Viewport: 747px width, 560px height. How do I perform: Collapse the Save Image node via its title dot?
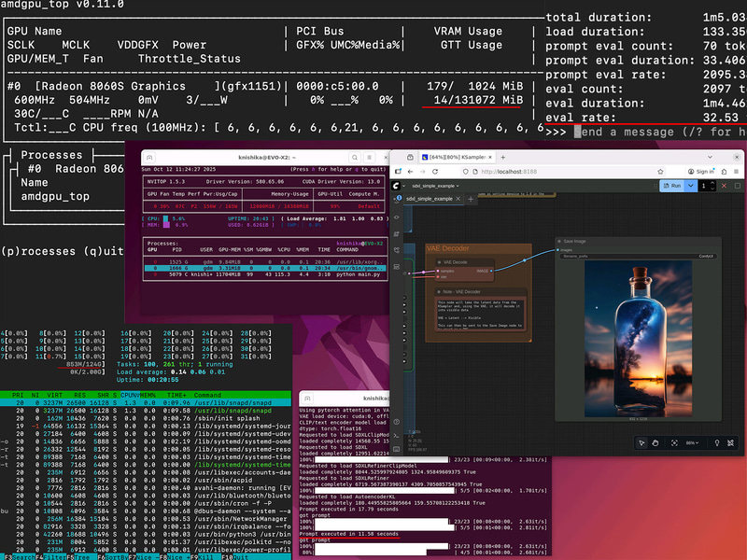(559, 242)
